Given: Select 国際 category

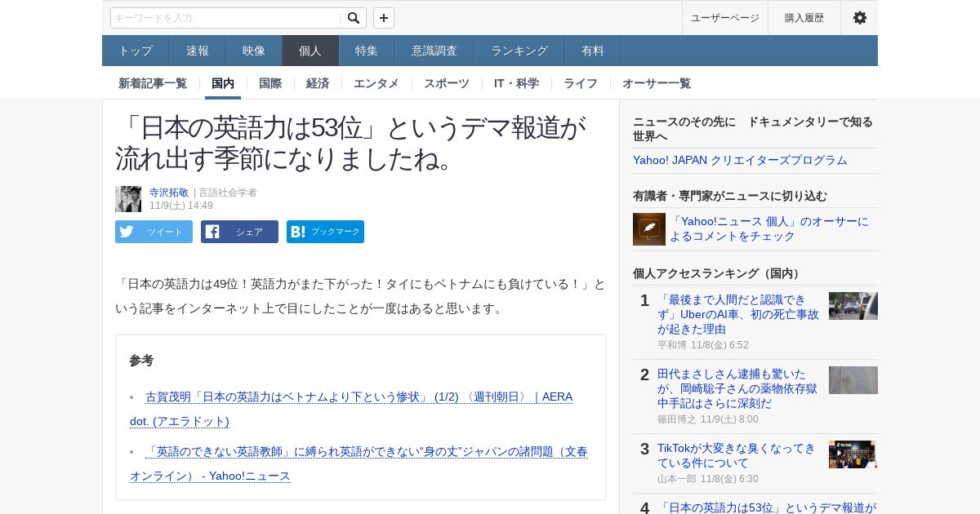Looking at the screenshot, I should click(x=270, y=83).
